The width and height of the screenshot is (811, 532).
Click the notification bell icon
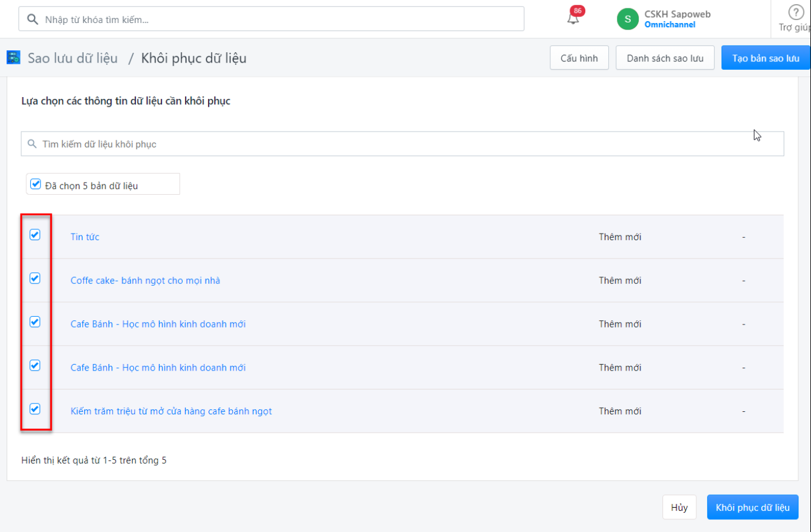(x=573, y=18)
